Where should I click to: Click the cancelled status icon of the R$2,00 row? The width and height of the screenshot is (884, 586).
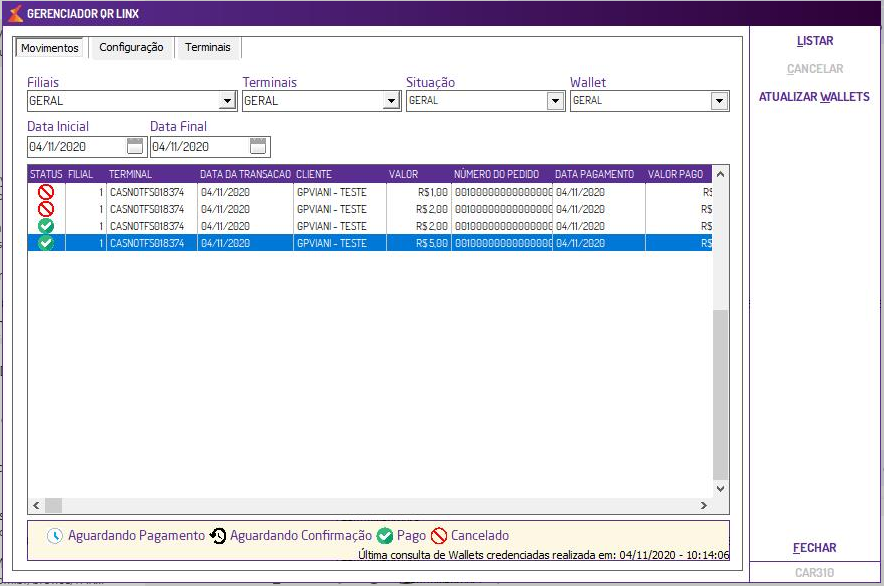pyautogui.click(x=46, y=209)
